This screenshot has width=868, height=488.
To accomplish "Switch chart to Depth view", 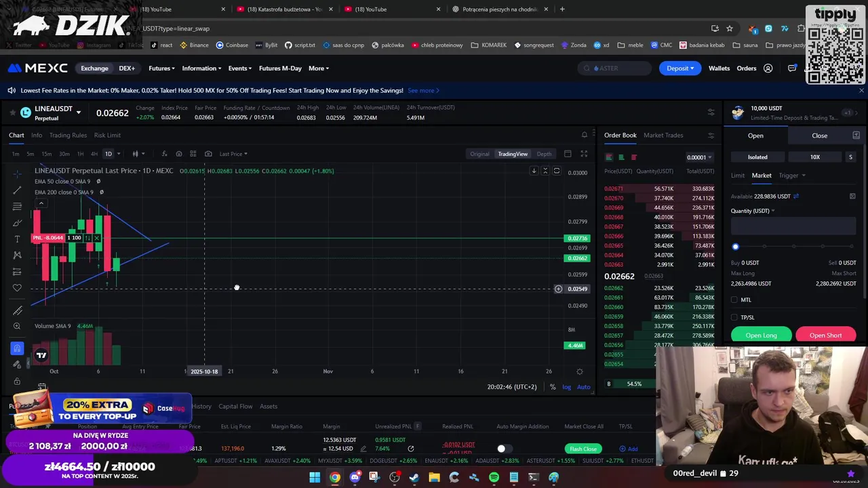I will [544, 154].
